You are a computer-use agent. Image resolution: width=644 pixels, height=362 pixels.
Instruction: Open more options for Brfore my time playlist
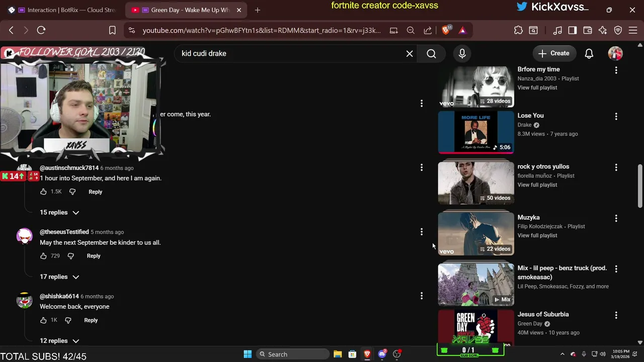pyautogui.click(x=616, y=70)
